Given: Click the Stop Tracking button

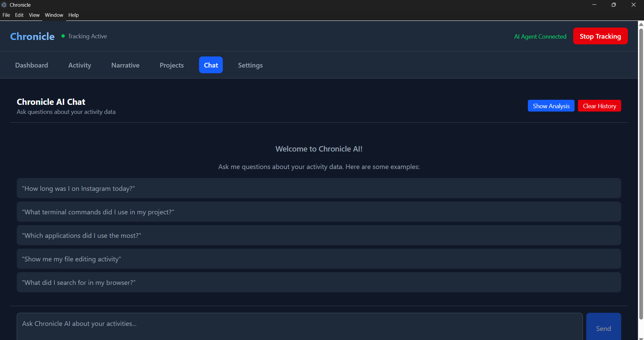Looking at the screenshot, I should (600, 36).
